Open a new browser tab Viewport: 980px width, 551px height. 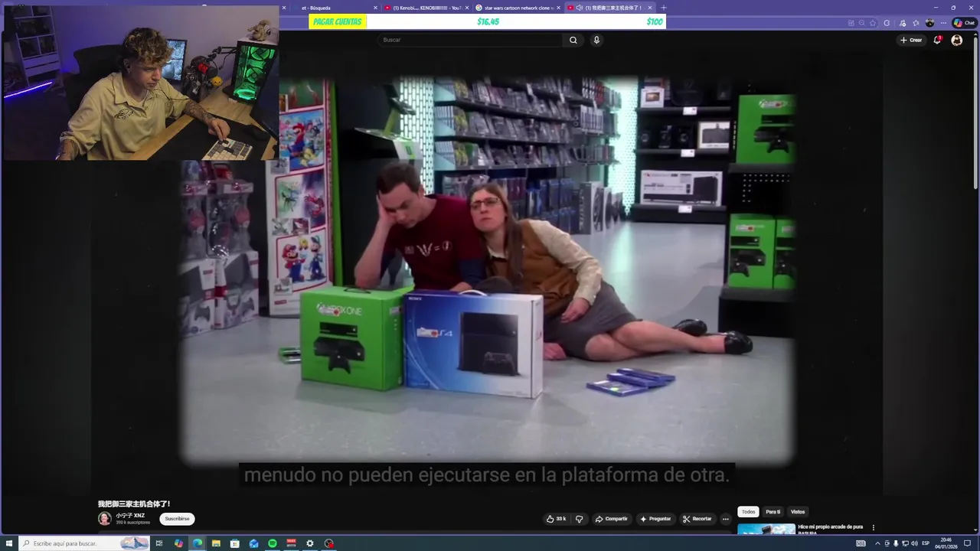tap(664, 8)
